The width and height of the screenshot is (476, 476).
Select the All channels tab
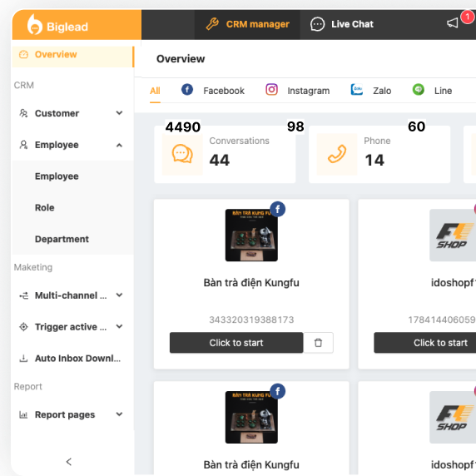click(155, 91)
